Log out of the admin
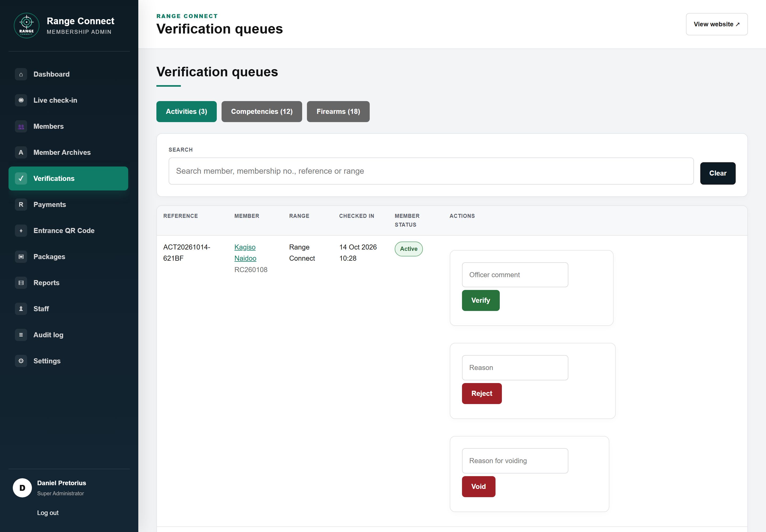Image resolution: width=766 pixels, height=532 pixels. click(48, 513)
